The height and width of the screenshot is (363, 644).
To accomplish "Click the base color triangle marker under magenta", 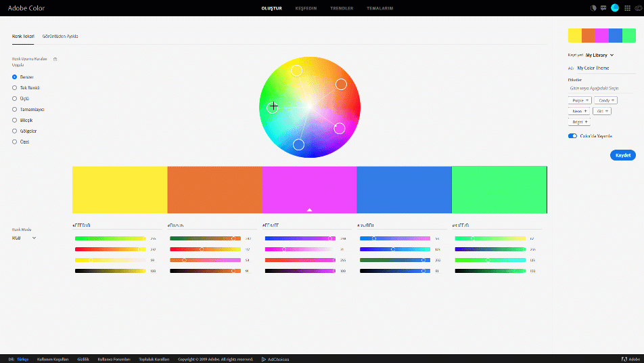I will click(x=309, y=210).
